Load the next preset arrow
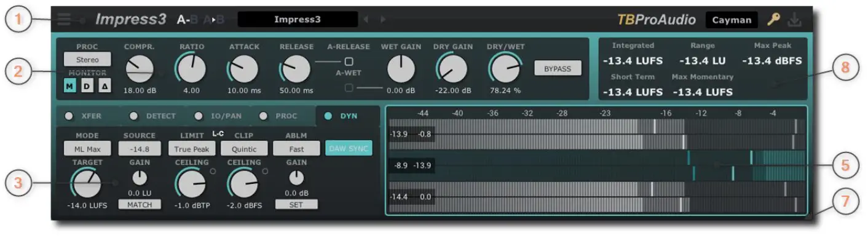 383,20
